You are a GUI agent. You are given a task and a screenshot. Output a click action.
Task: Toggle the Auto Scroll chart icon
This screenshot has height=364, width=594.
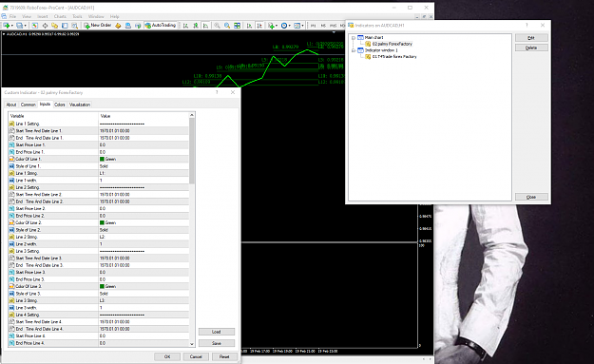249,26
